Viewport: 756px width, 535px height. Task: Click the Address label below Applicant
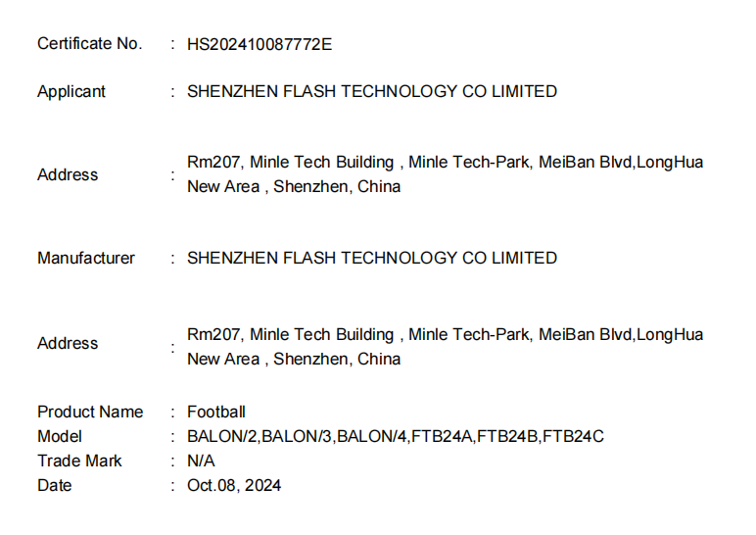tap(68, 174)
